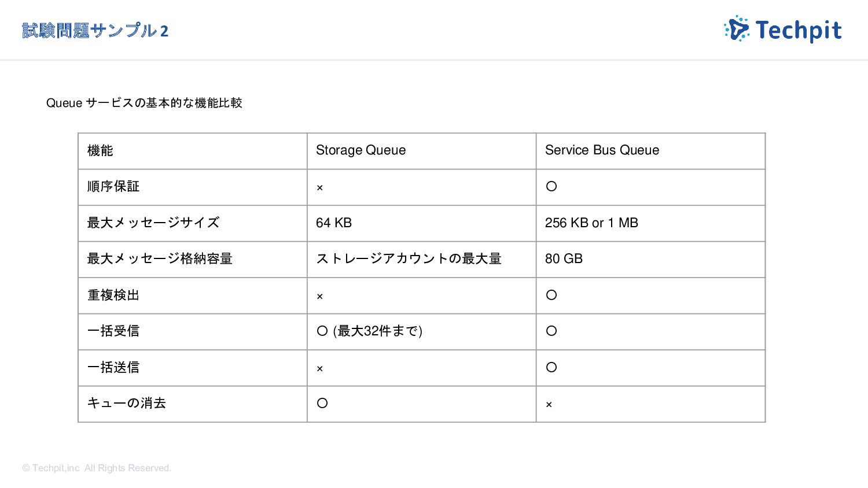The height and width of the screenshot is (488, 868).
Task: Select the slide title 試験問題サンプル2
Action: (95, 31)
